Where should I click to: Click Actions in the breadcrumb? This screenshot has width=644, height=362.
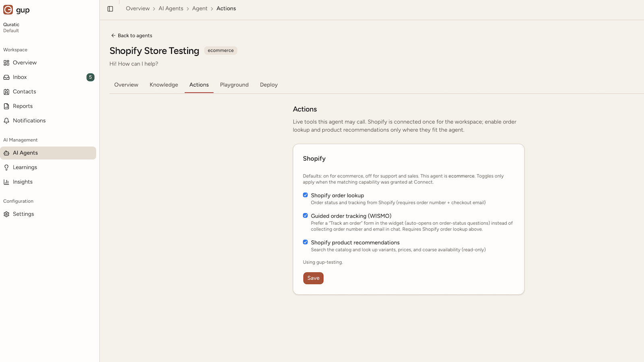pos(226,8)
